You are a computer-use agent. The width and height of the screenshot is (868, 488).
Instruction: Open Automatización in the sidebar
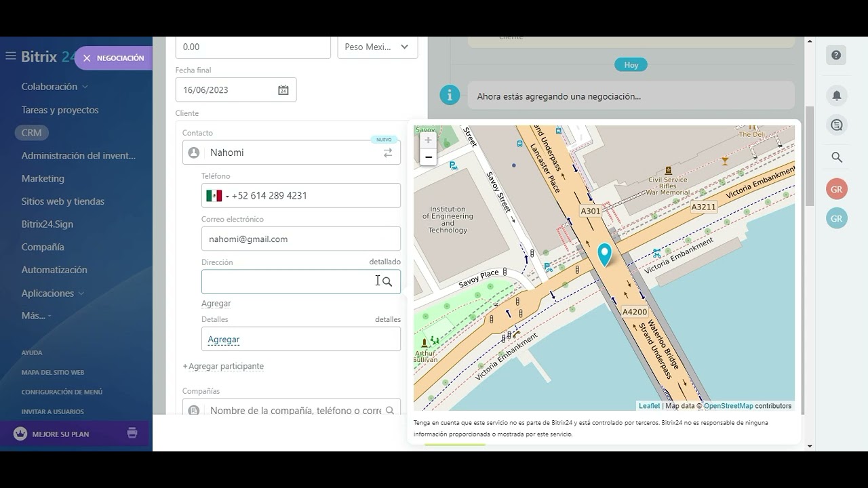(x=54, y=270)
